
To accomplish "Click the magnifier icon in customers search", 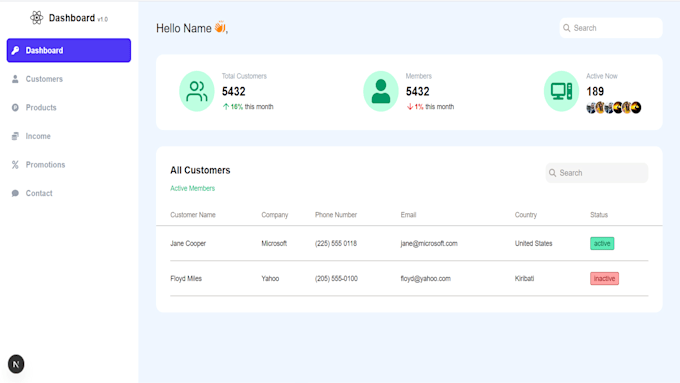I will point(552,173).
